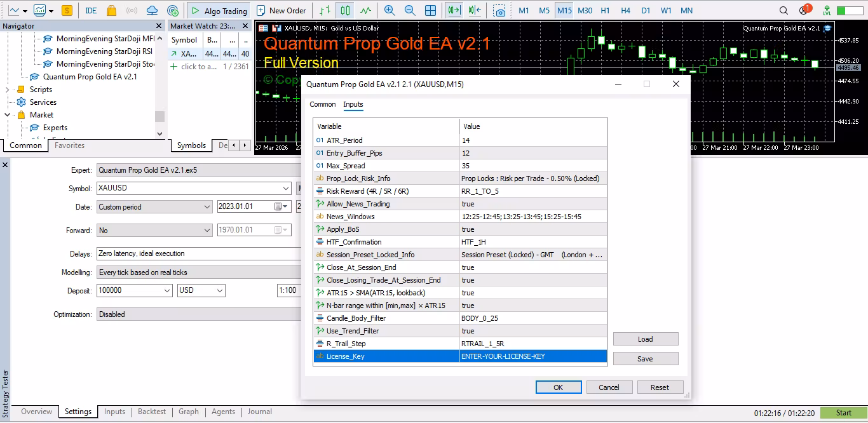
Task: Select the Inputs tab in EA dialog
Action: point(353,105)
